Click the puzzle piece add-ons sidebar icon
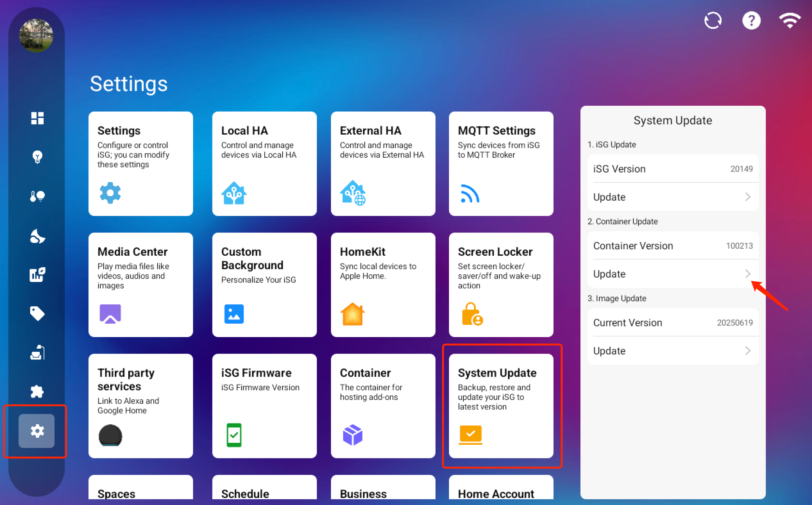 tap(37, 391)
